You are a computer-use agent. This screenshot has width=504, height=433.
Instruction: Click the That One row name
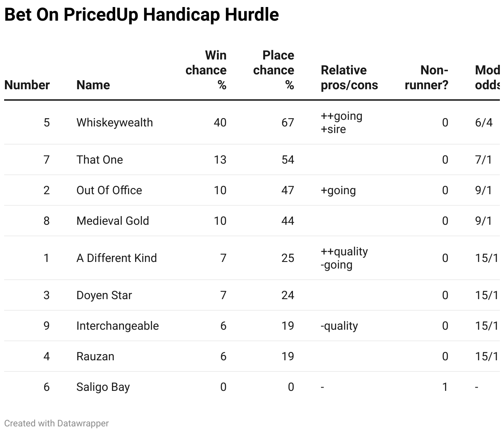click(x=100, y=160)
